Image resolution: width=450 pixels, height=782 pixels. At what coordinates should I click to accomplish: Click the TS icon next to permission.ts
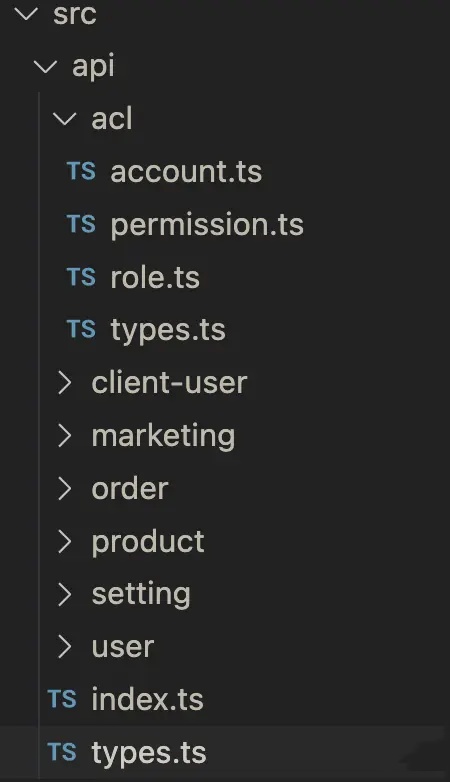[x=81, y=224]
